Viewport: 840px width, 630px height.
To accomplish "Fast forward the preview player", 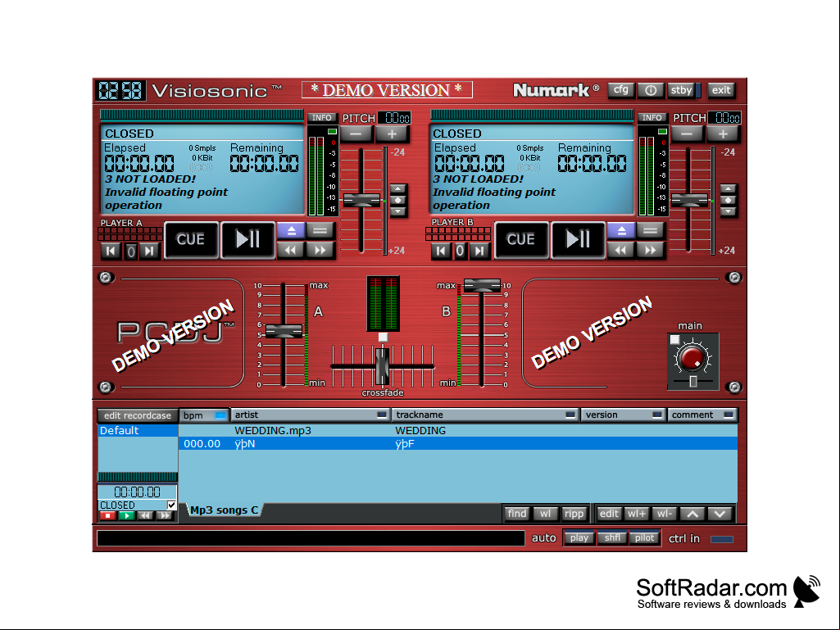I will 165,515.
